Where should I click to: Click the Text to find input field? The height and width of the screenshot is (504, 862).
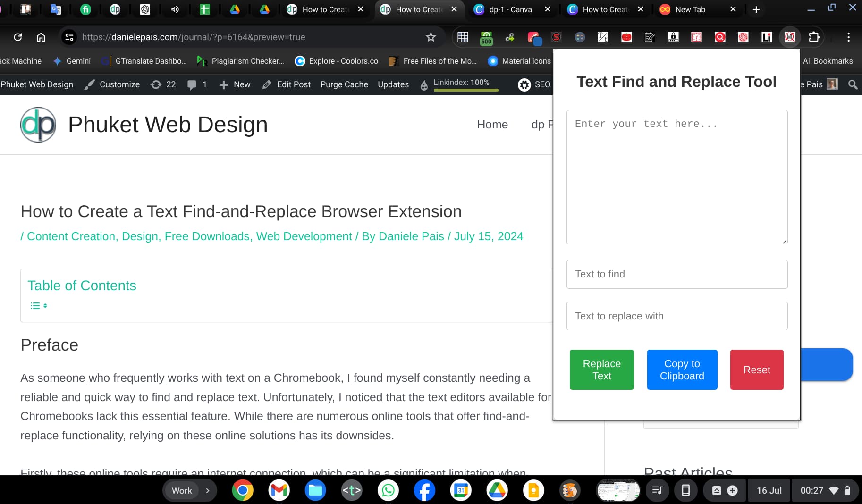676,274
